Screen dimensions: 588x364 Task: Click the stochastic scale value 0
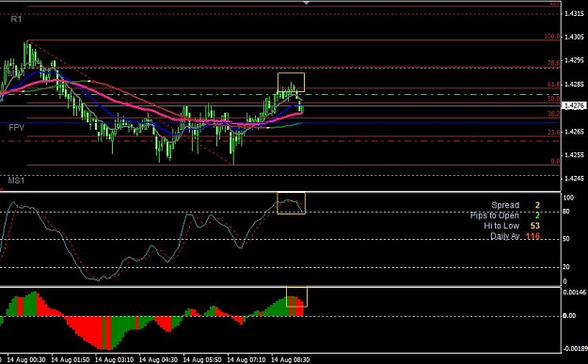coord(565,281)
